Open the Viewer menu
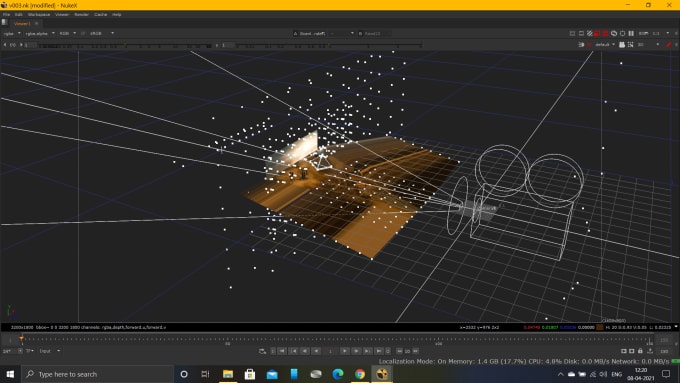The image size is (680, 383). [62, 14]
